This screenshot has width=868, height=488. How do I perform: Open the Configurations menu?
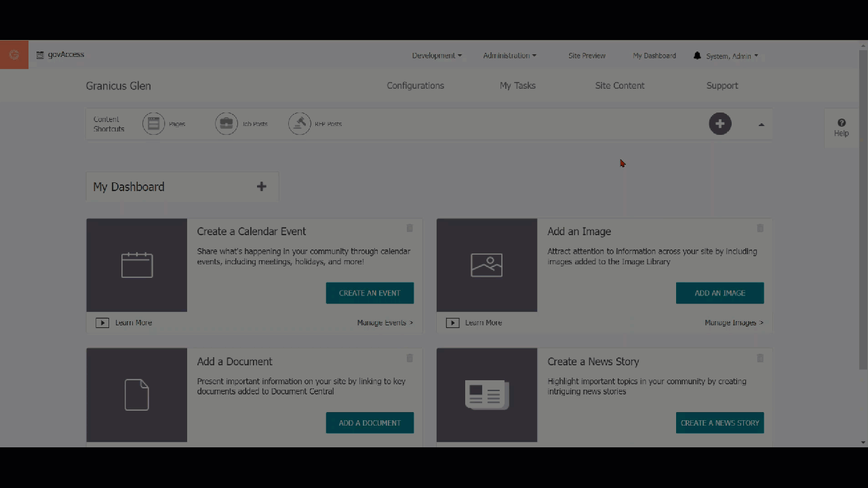point(415,85)
